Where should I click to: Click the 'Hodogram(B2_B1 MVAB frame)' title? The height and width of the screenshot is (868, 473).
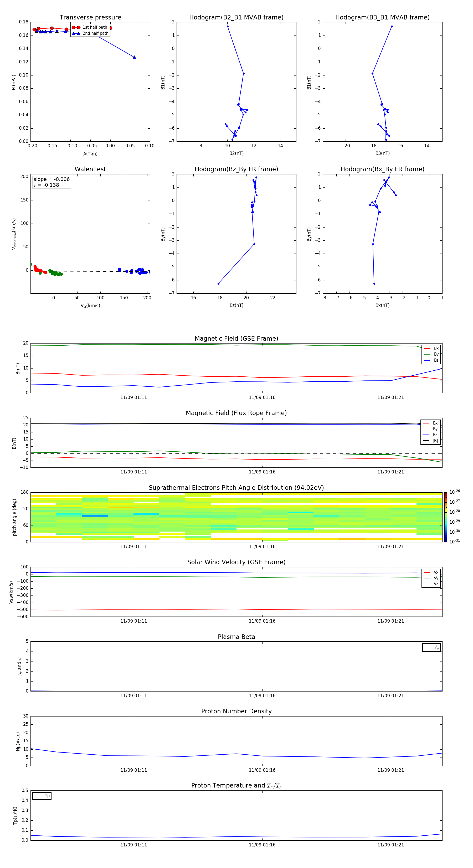[236, 18]
